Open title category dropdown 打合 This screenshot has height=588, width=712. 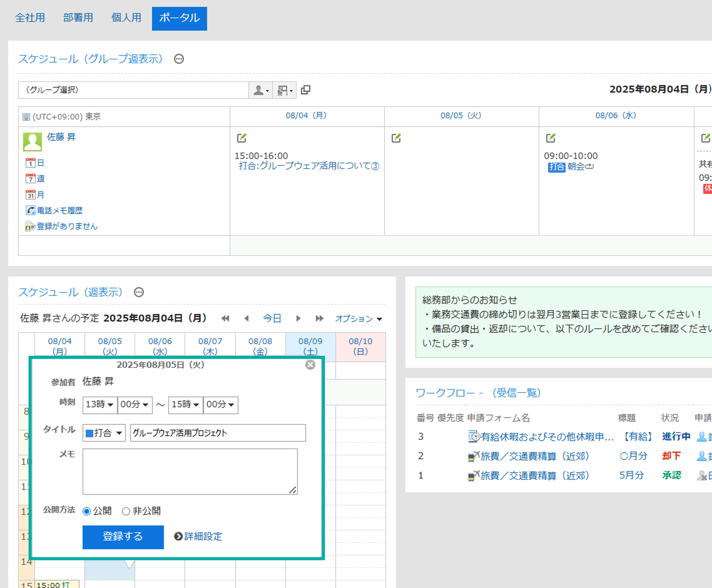tap(104, 433)
